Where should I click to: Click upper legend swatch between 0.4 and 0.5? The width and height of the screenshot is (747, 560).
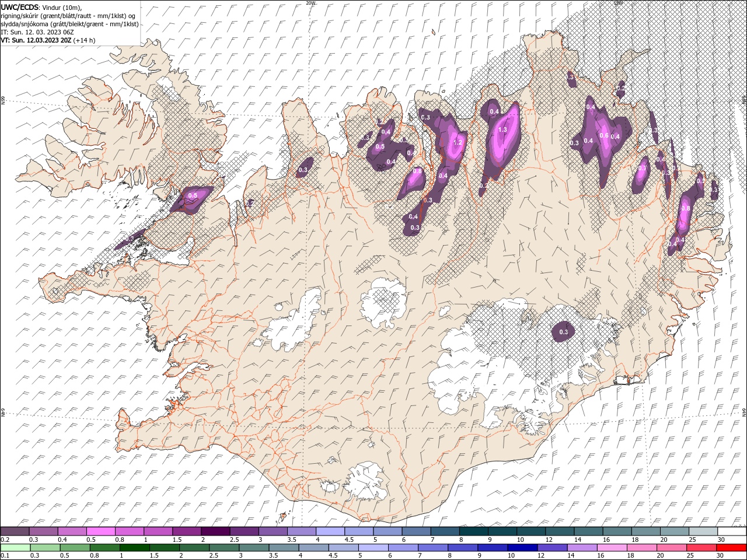point(72,531)
